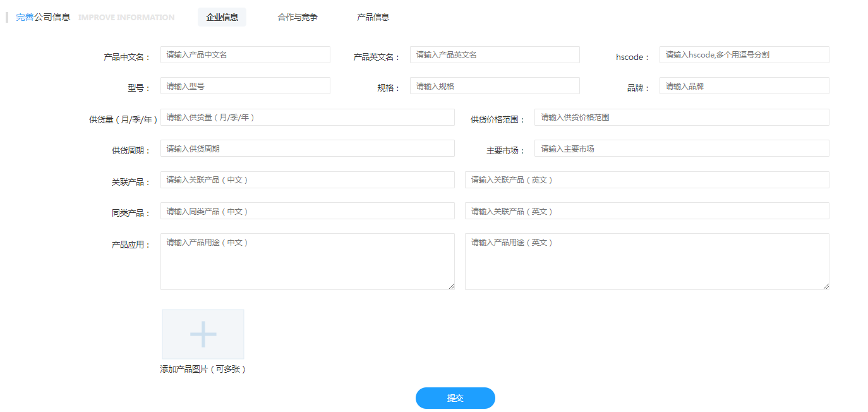
Task: Open the 合作与竞争 tab
Action: [298, 17]
